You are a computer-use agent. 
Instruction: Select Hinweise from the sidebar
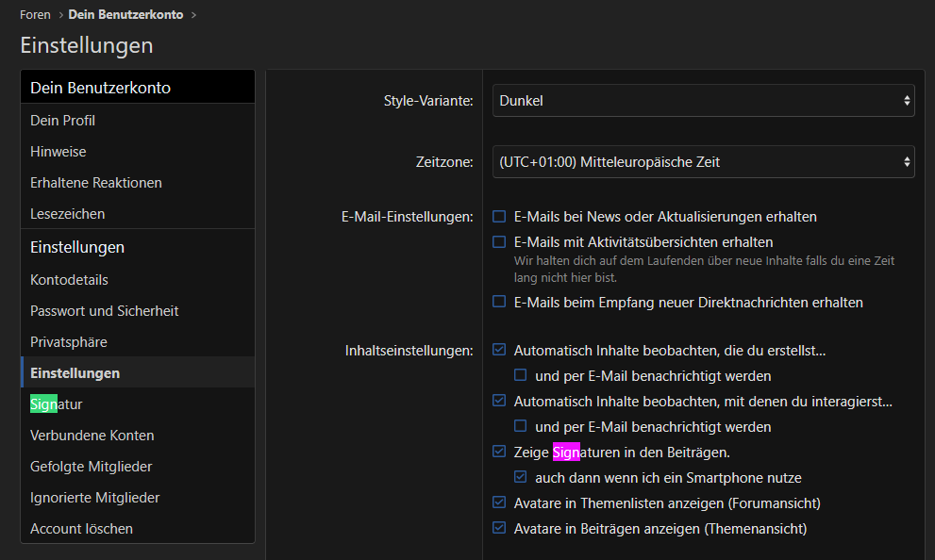click(58, 152)
